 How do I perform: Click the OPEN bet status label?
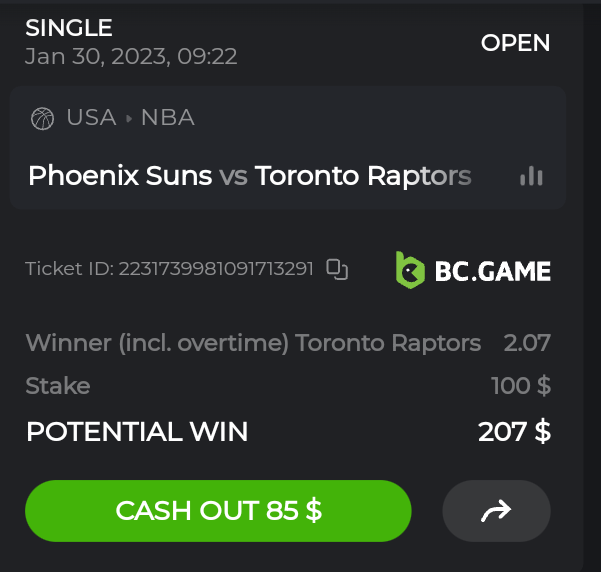515,43
